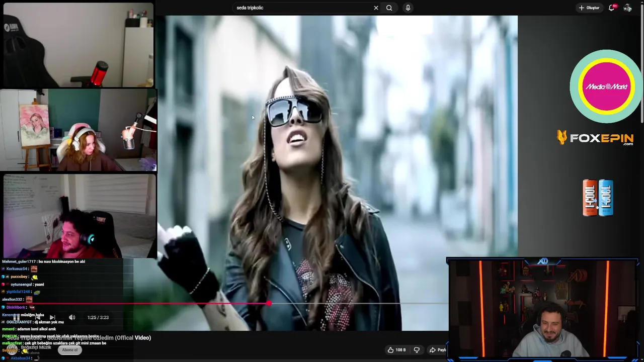Dislike the video with thumbs down
644x362 pixels.
pyautogui.click(x=417, y=350)
